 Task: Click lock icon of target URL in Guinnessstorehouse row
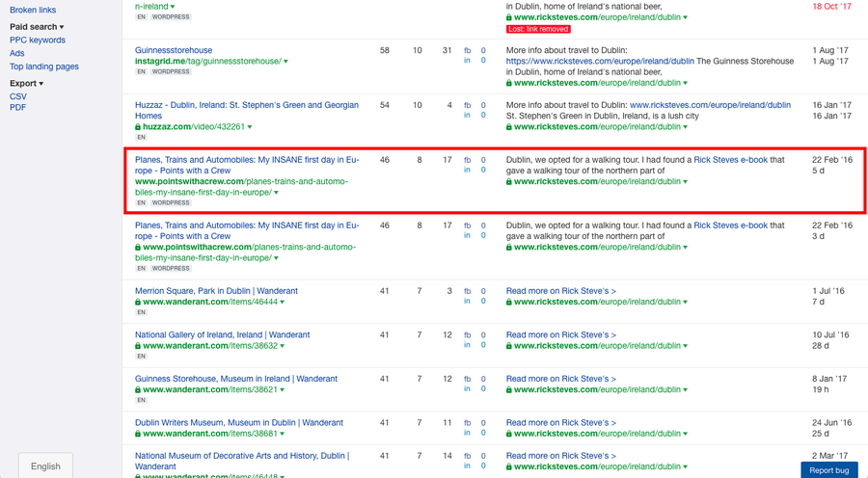pos(508,83)
